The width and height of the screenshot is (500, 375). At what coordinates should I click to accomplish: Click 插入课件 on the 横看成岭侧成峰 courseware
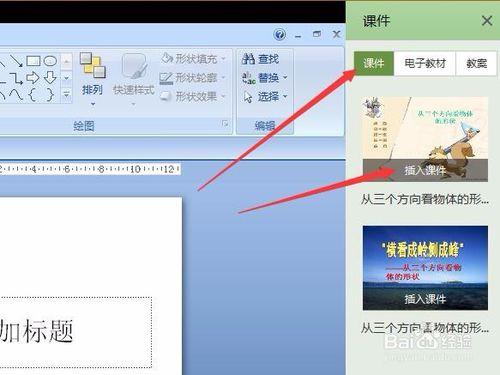[425, 299]
